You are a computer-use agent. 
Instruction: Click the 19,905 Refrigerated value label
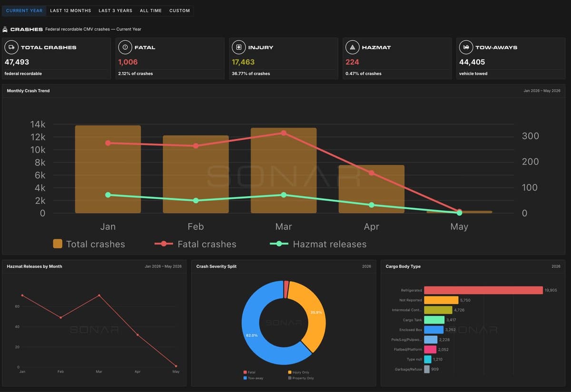pyautogui.click(x=551, y=290)
